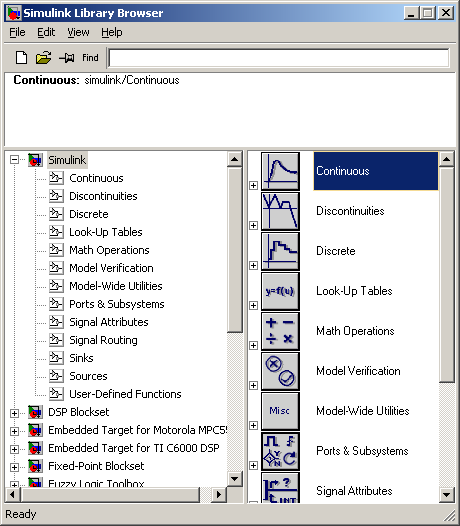The width and height of the screenshot is (460, 526).
Task: Expand Math Operations library in right pane
Action: (x=254, y=345)
